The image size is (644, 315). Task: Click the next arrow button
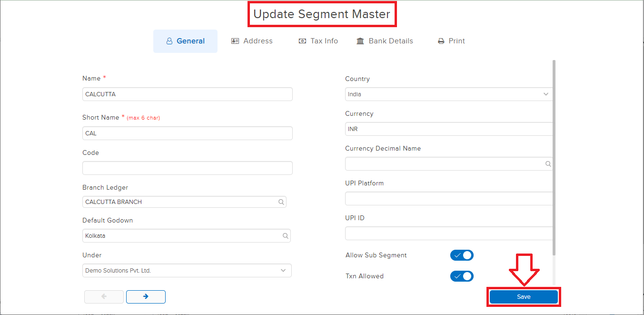pos(146,296)
